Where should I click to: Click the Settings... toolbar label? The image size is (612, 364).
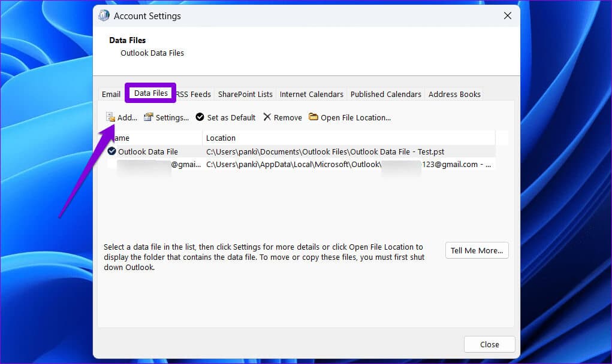click(172, 118)
